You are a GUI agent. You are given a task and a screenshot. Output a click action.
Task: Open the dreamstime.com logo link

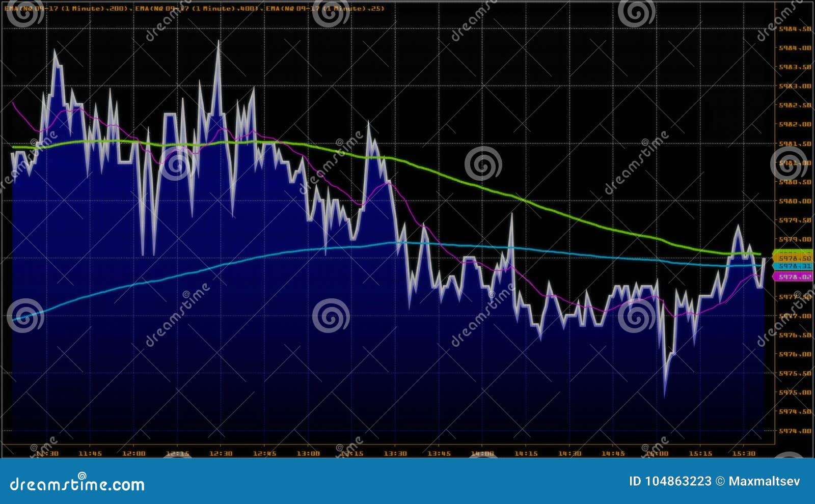(77, 483)
